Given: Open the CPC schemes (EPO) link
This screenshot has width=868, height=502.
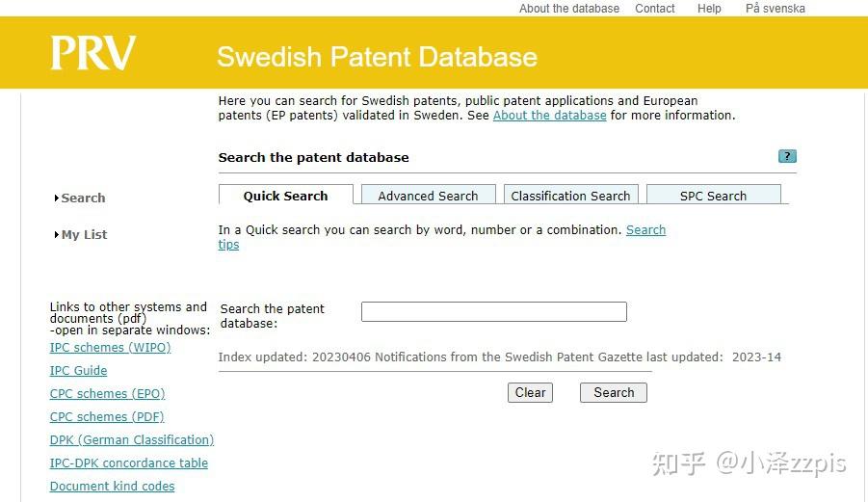Looking at the screenshot, I should click(107, 394).
